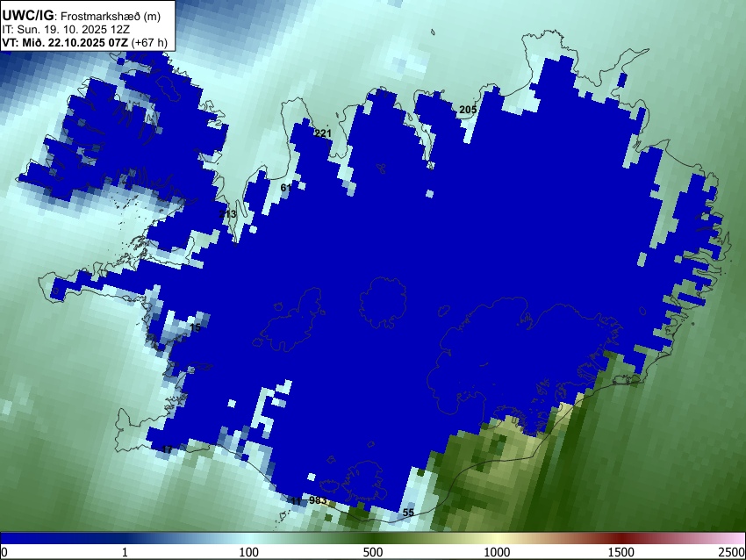Image resolution: width=746 pixels, height=560 pixels.
Task: Click the station value 205 on the map
Action: click(468, 110)
